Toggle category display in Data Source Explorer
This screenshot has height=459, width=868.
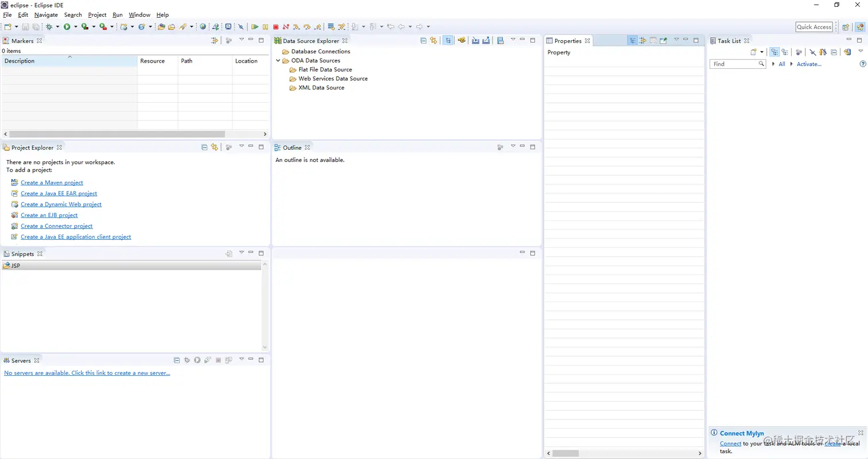pyautogui.click(x=448, y=41)
